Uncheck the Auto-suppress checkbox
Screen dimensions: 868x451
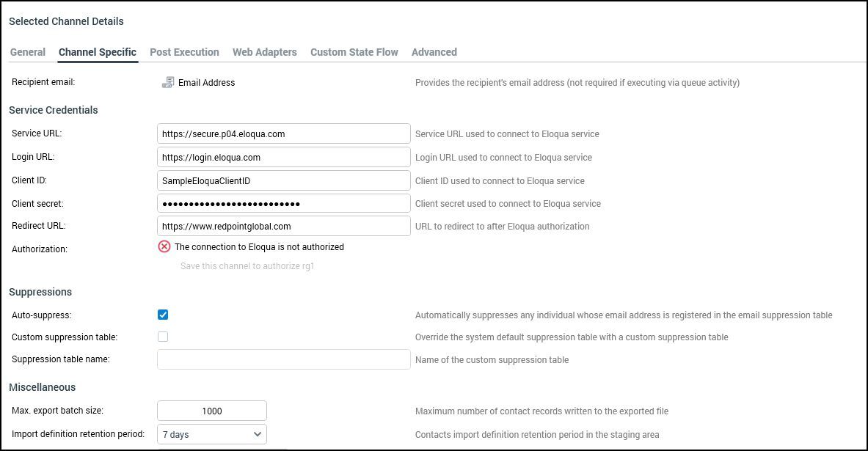click(163, 315)
